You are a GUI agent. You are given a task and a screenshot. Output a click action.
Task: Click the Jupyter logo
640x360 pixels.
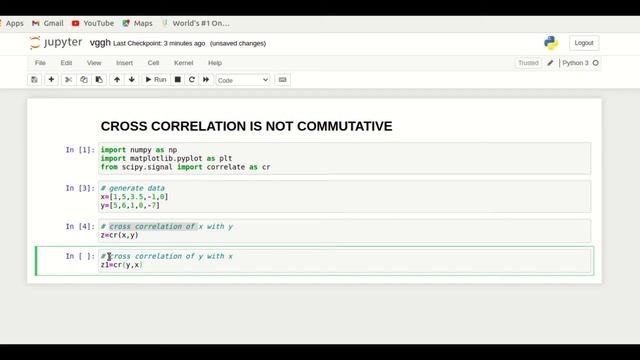click(x=56, y=42)
